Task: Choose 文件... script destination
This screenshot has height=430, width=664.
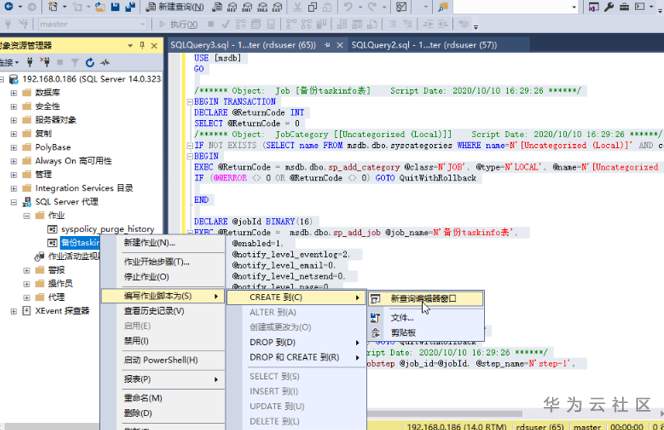Action: click(425, 318)
